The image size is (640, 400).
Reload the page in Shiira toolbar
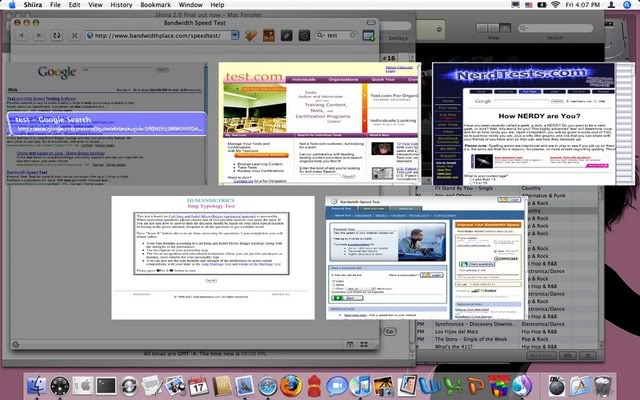(x=56, y=36)
